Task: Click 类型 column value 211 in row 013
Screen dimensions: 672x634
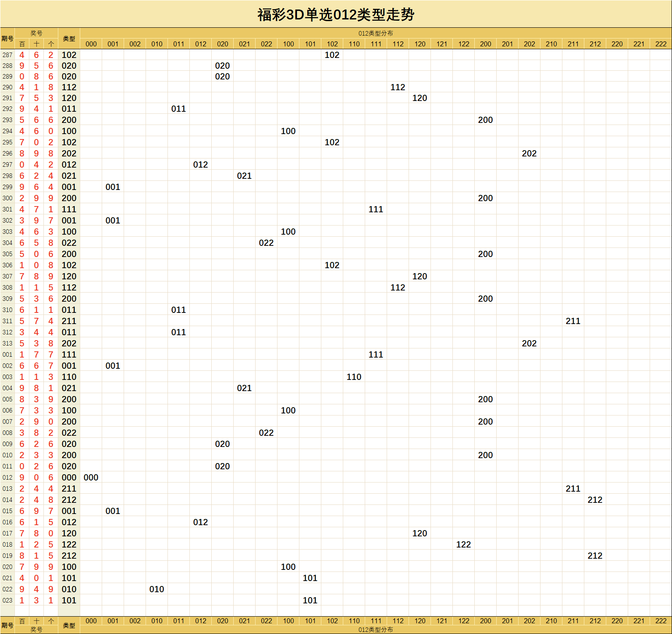Action: [x=69, y=488]
